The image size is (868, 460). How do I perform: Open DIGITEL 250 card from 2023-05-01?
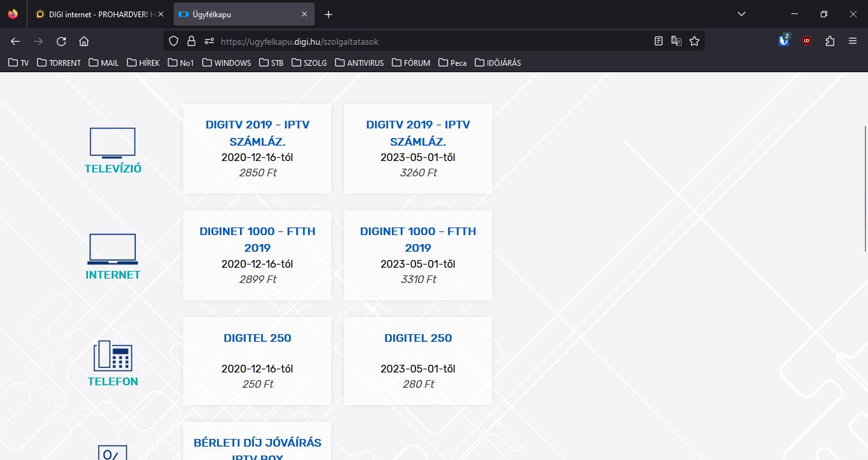tap(418, 361)
